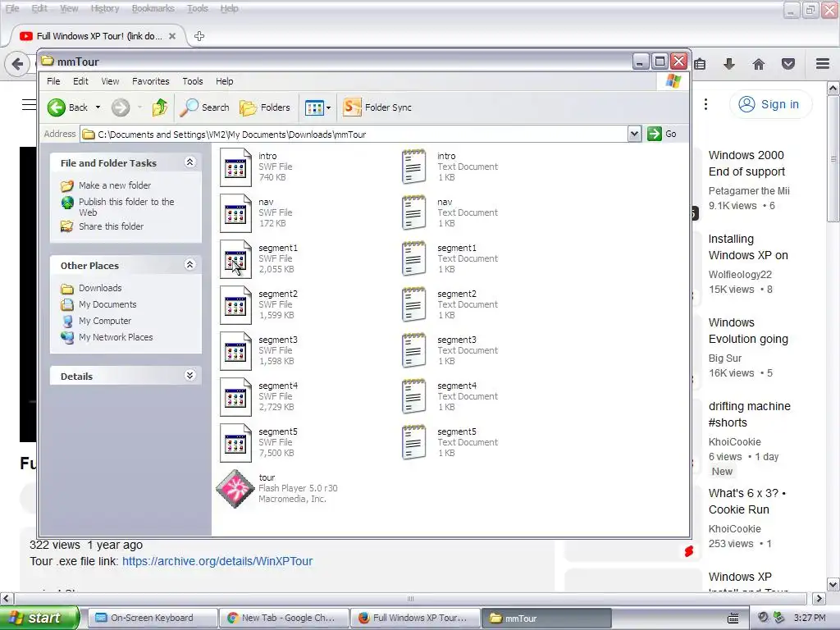Toggle the Folders pane button

pos(265,107)
